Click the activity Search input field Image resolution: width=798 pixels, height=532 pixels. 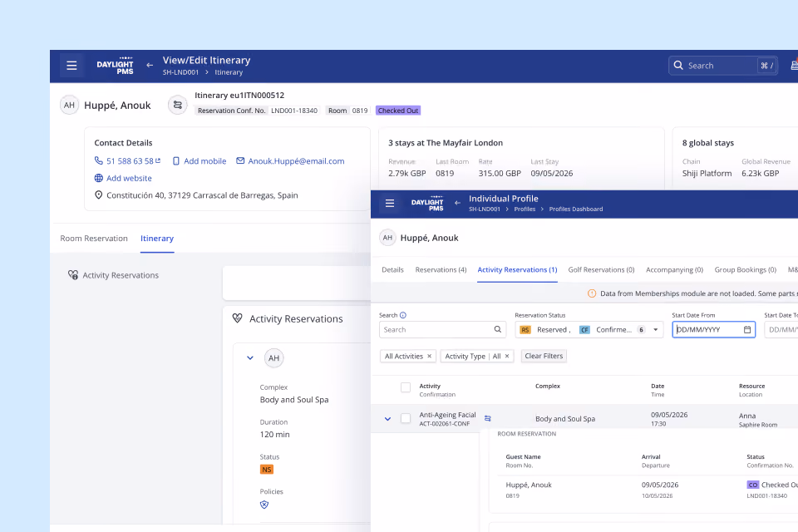point(442,330)
